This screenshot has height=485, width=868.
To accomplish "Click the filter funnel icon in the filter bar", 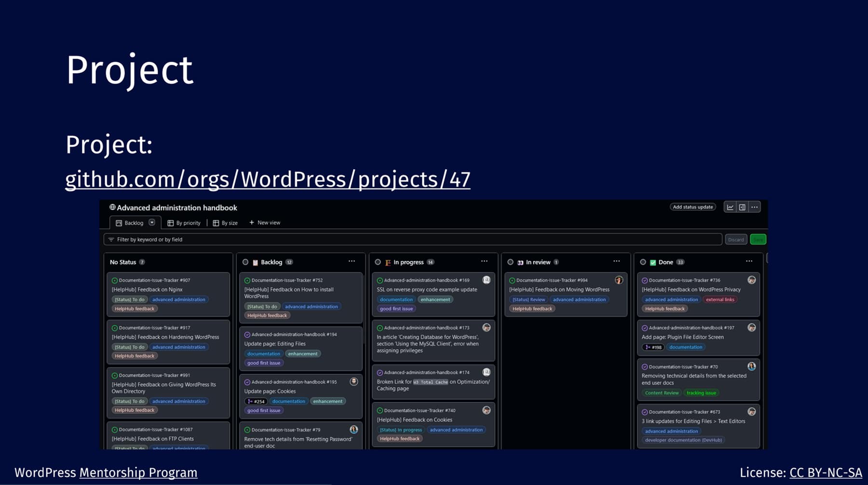I will coord(111,239).
